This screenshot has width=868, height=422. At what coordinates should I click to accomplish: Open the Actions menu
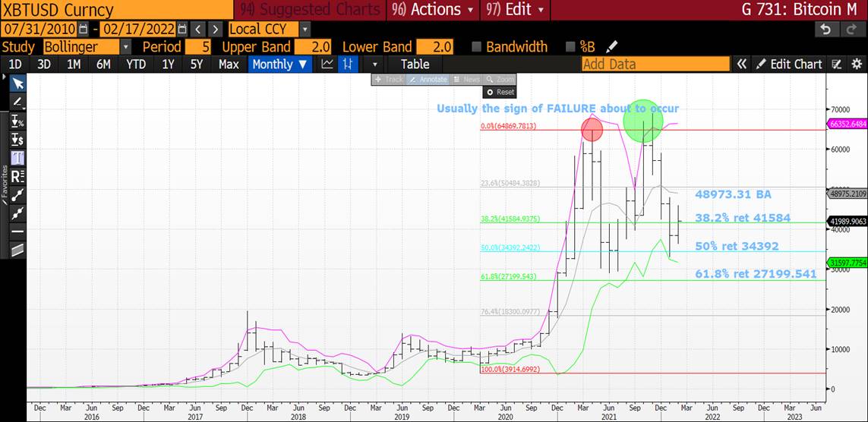(432, 9)
